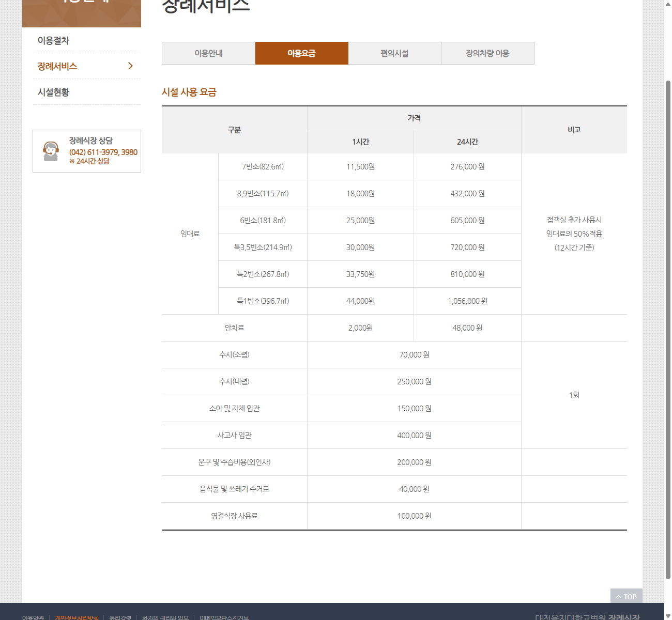Click the 720,000 원 price cell
The height and width of the screenshot is (620, 672).
tap(467, 247)
